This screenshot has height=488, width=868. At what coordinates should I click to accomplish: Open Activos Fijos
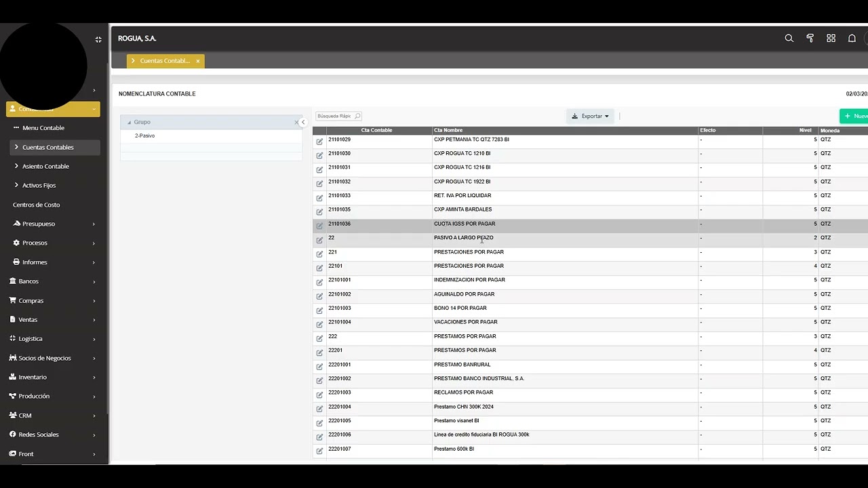click(39, 185)
